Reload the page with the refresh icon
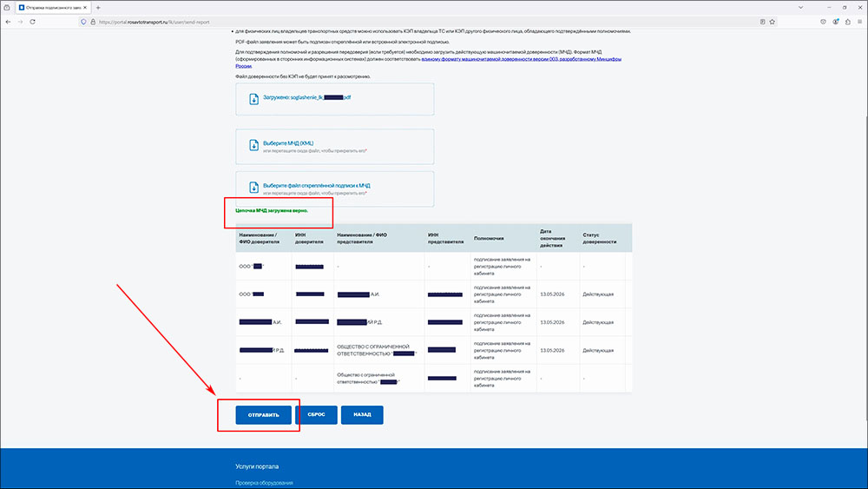The height and width of the screenshot is (489, 868). click(x=33, y=22)
